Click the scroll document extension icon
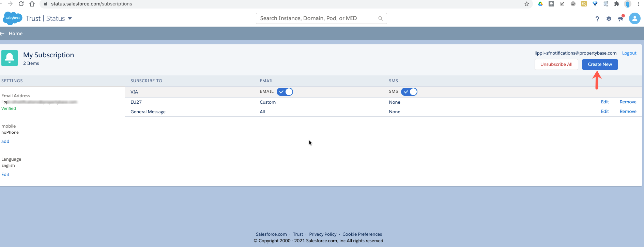The width and height of the screenshot is (644, 247). click(x=606, y=4)
